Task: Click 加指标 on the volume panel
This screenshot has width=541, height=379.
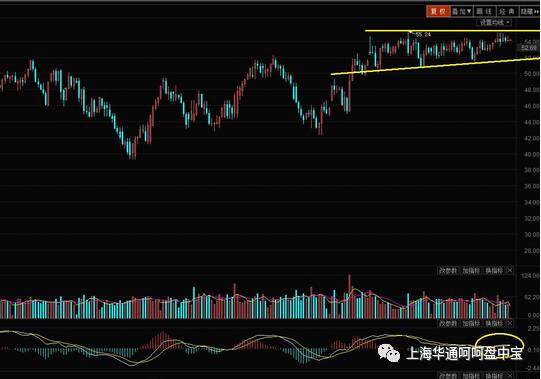Action: (x=471, y=271)
